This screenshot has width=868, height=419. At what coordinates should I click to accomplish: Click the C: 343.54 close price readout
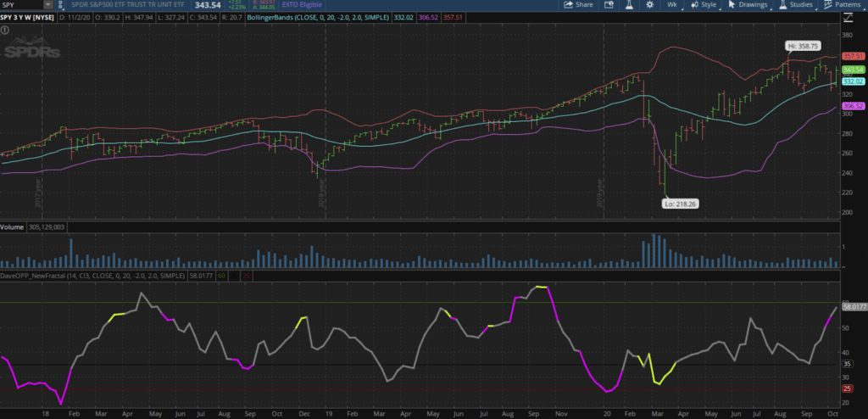[202, 18]
